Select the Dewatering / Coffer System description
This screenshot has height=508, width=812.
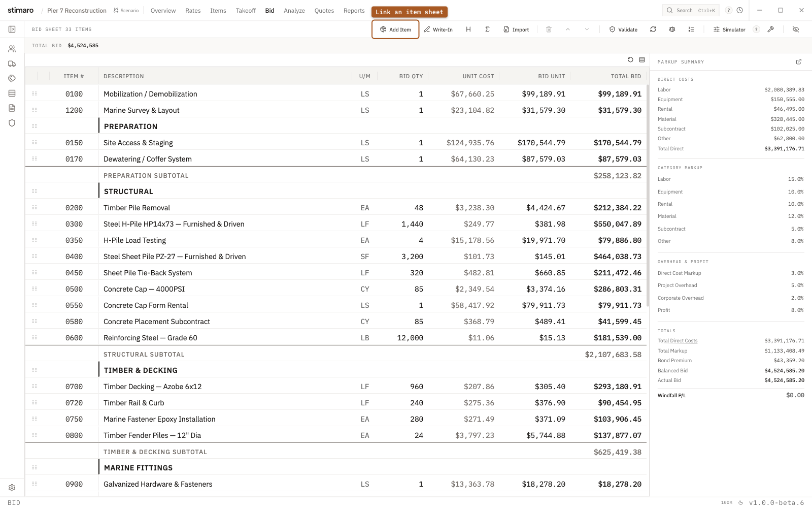point(148,159)
